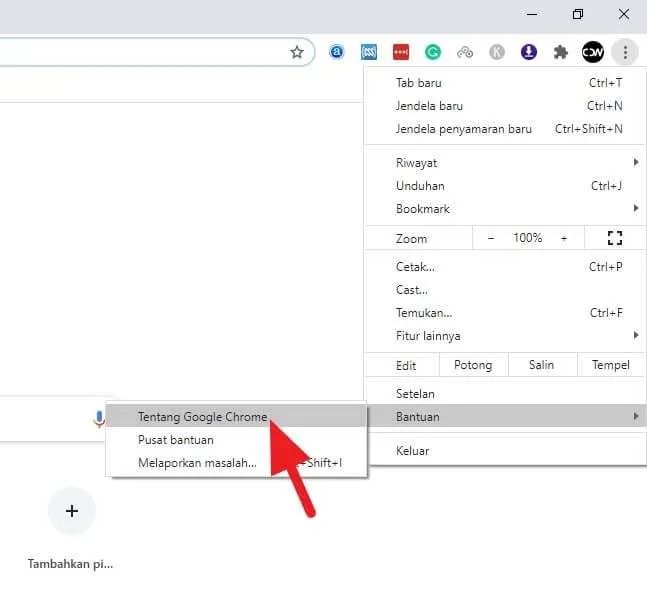
Task: Open the red password extension icon
Action: [401, 52]
